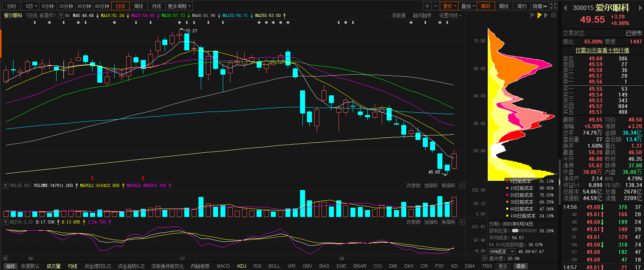This screenshot has width=644, height=270.
Task: Go to next stock arrow
Action: (641, 8)
